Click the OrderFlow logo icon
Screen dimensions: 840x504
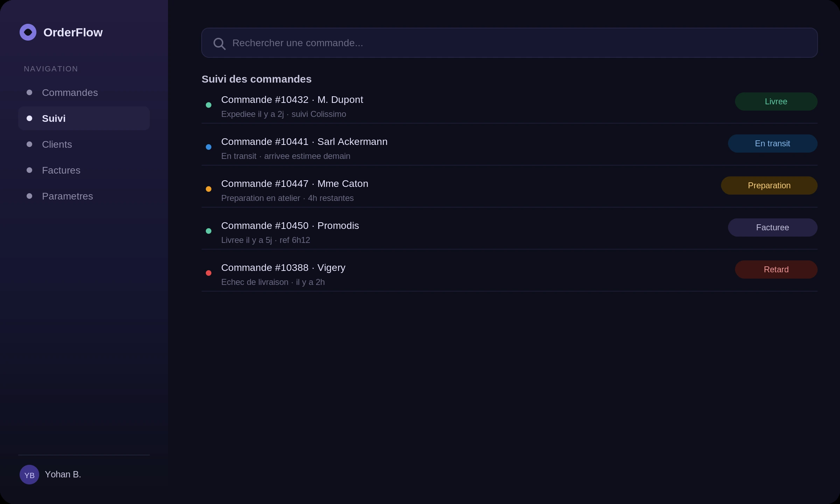click(x=28, y=32)
